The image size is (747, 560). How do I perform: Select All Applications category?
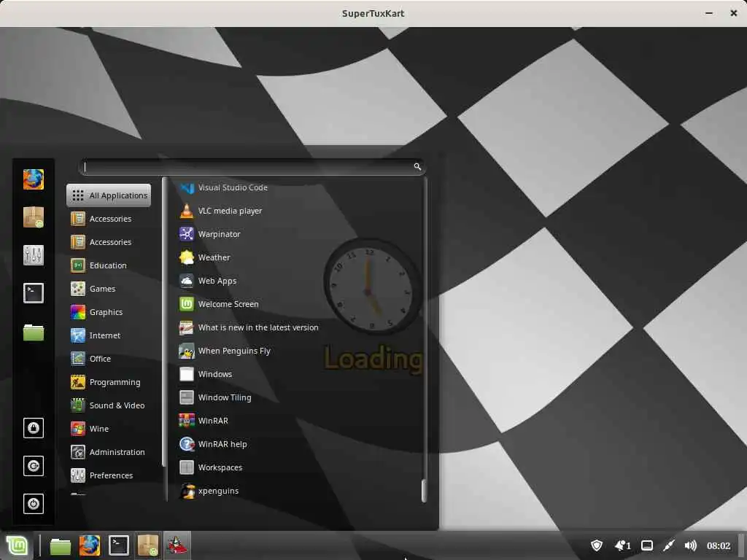tap(109, 195)
